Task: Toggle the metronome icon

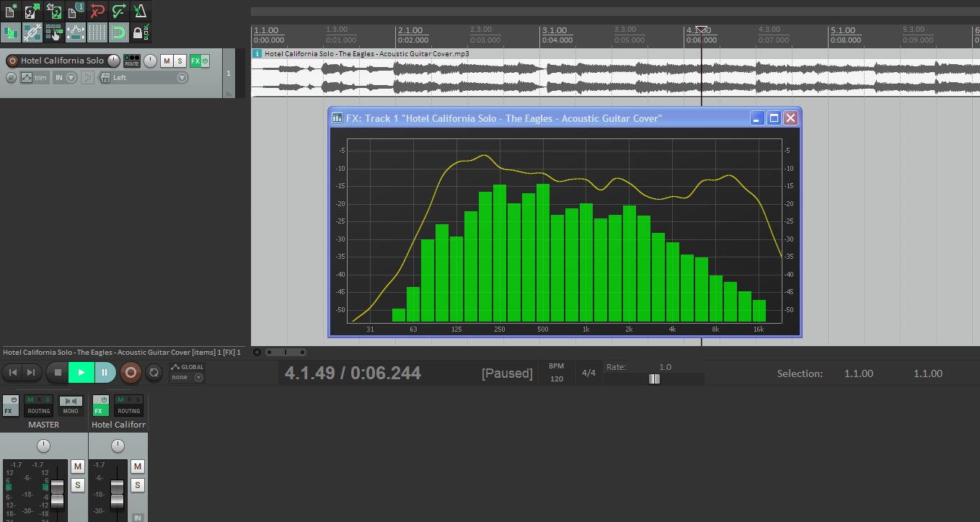Action: [x=140, y=11]
